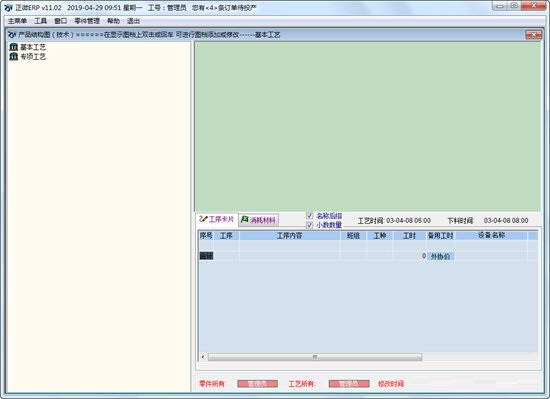This screenshot has height=399, width=550.
Task: Click the 正微ERP application title icon
Action: point(8,8)
